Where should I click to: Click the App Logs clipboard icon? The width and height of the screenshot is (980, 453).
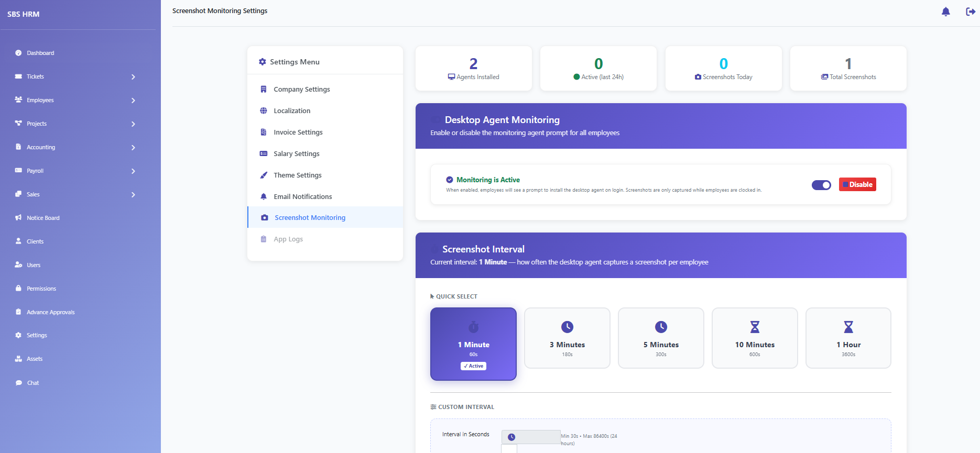264,239
